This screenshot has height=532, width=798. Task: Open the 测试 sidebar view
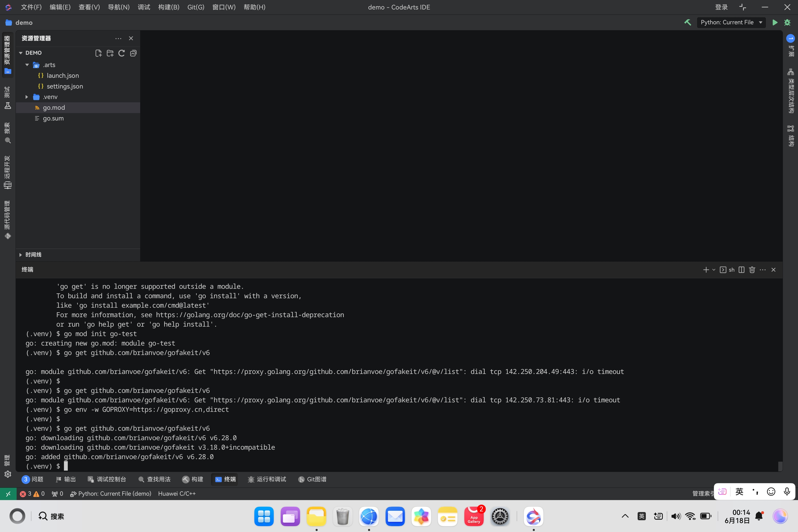pos(7,98)
